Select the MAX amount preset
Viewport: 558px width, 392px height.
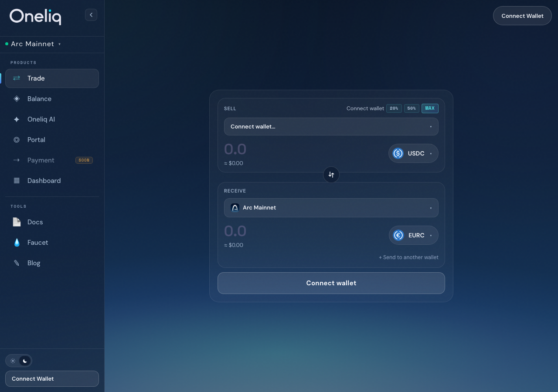[430, 108]
